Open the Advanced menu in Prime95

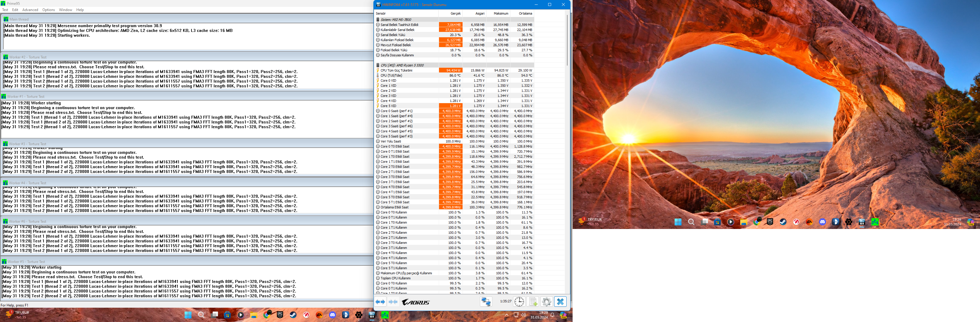click(x=30, y=10)
